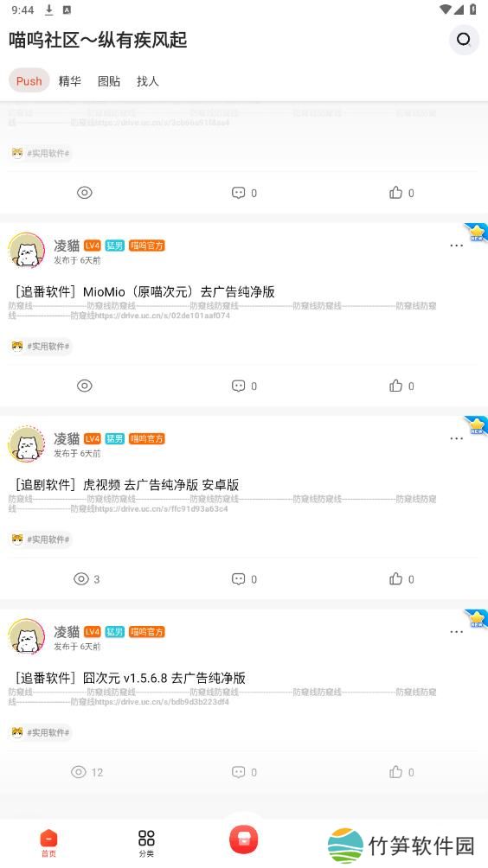Like the 虎视频 post with thumbs-up

point(401,579)
